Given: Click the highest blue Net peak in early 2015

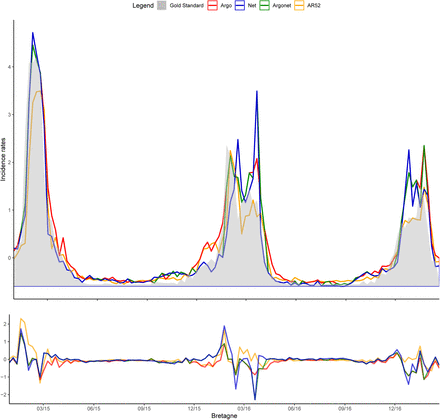Looking at the screenshot, I should [33, 33].
